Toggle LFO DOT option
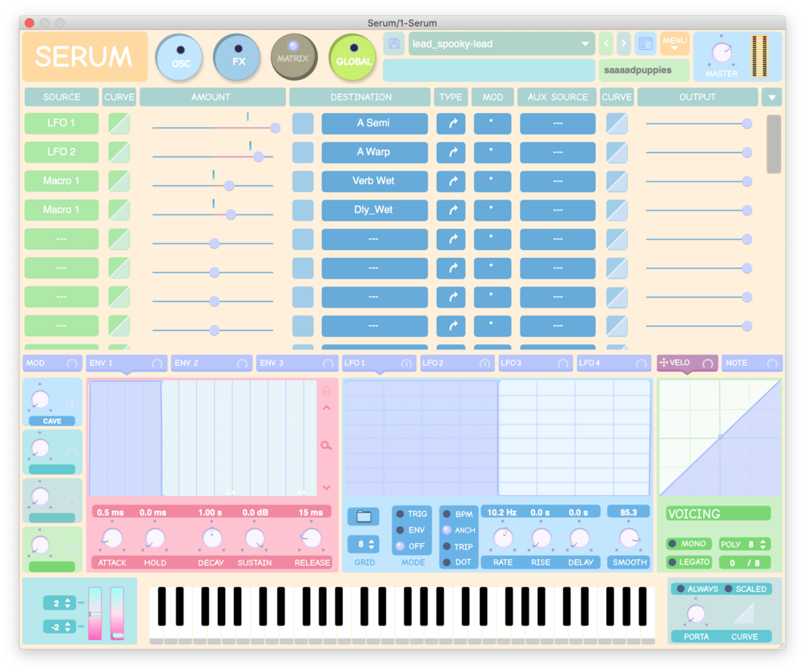The image size is (805, 672). [x=447, y=562]
